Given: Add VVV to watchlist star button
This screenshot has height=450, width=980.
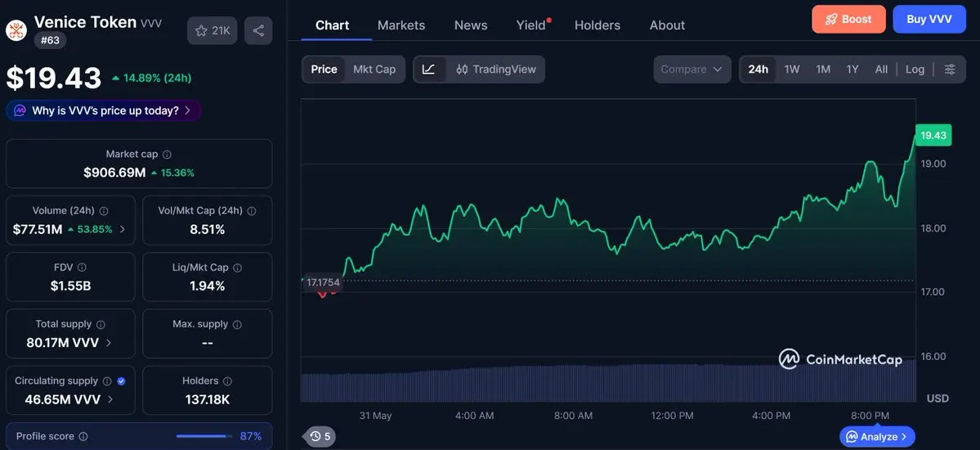Looking at the screenshot, I should tap(212, 30).
